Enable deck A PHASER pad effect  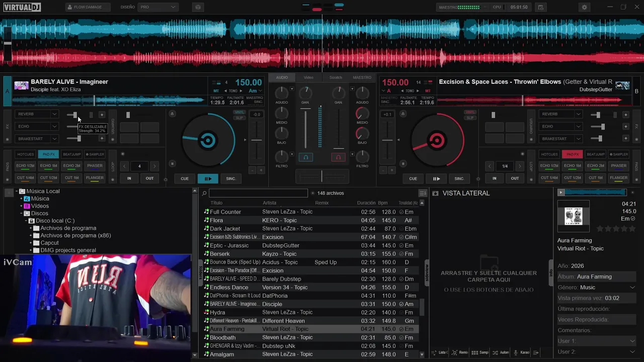click(95, 165)
